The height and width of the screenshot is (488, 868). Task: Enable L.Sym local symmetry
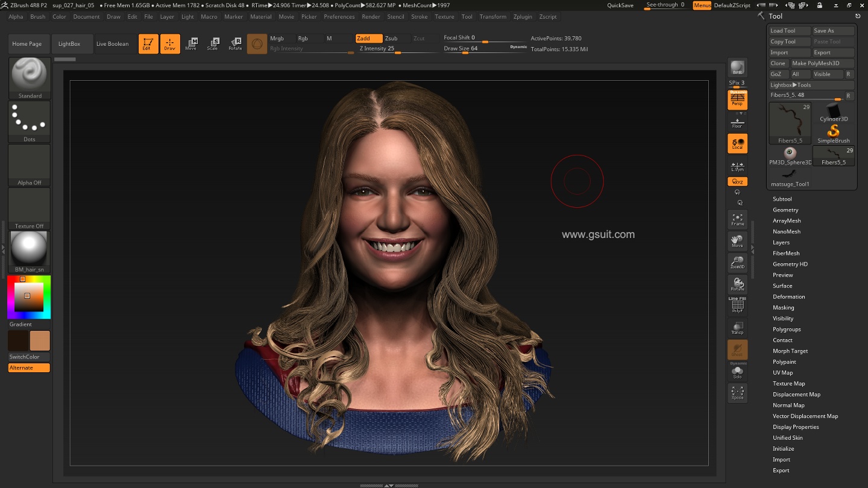(x=737, y=167)
